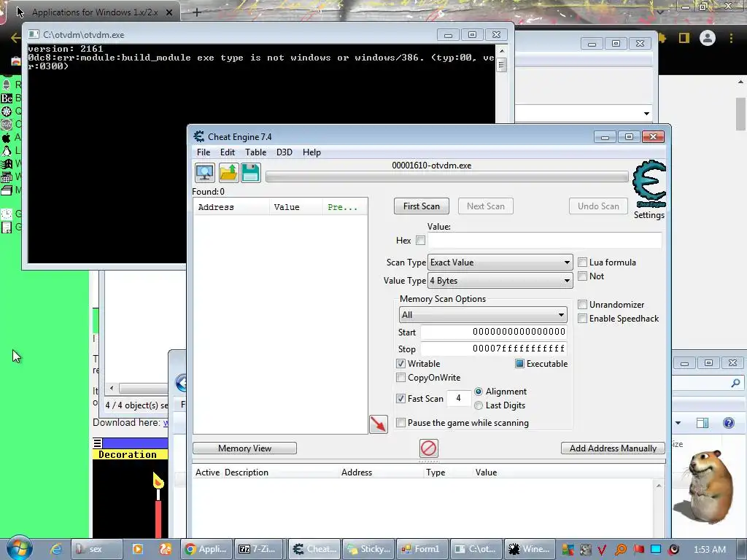747x560 pixels.
Task: Click the browser side panel icon
Action: coord(684,38)
